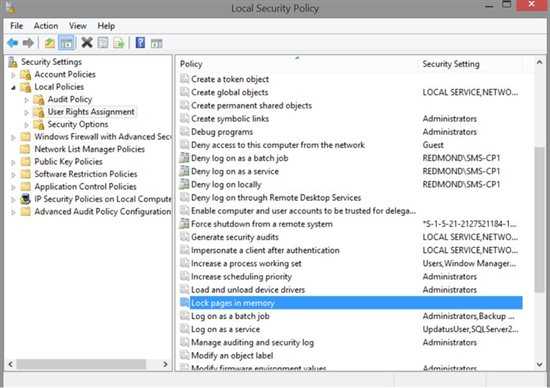Select Manage auditing and security log policy
Viewport: 550px width, 388px height.
[253, 342]
